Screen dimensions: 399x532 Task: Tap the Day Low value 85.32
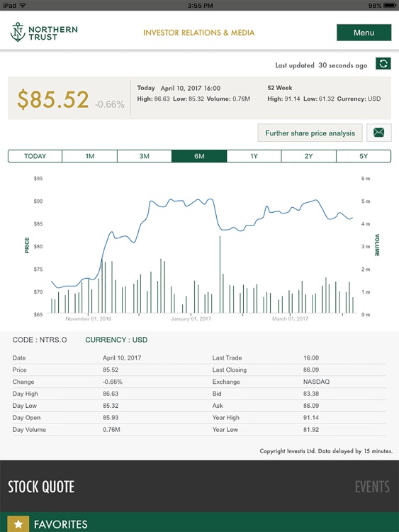point(111,406)
